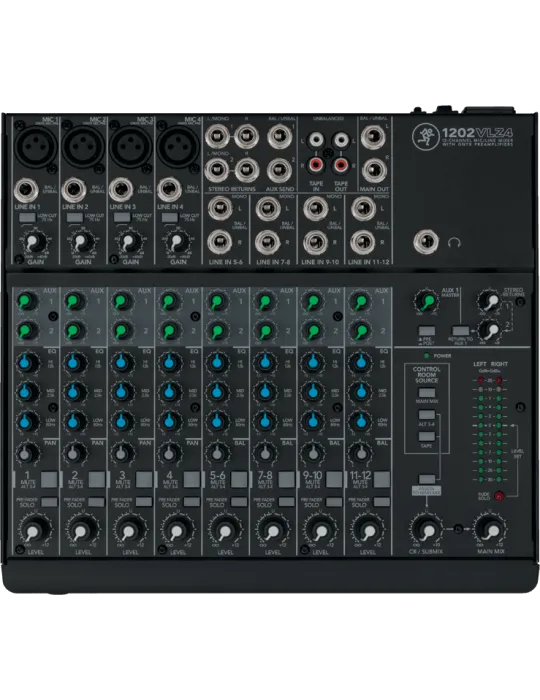This screenshot has height=700, width=540.
Task: Select the TAPE control room source button
Action: 427,437
